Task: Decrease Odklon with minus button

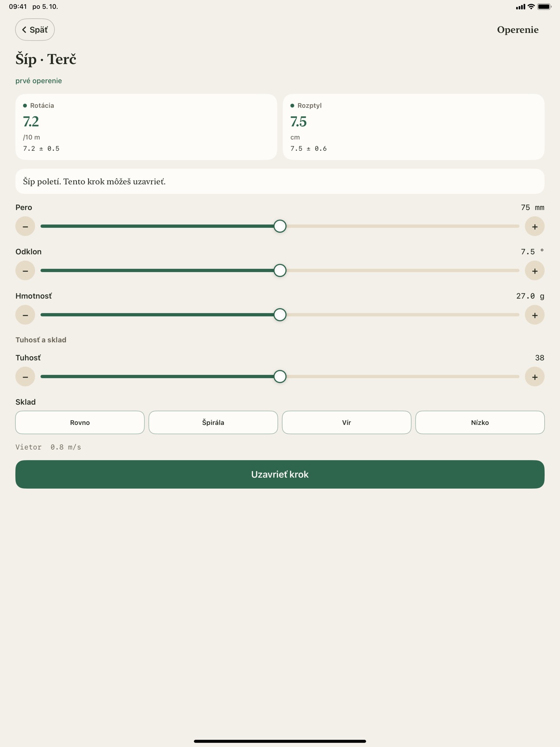Action: tap(25, 270)
